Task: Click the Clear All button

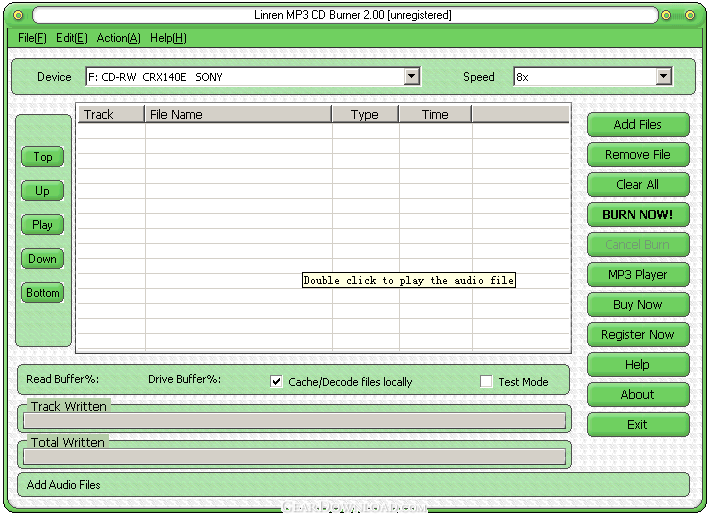Action: [x=638, y=185]
